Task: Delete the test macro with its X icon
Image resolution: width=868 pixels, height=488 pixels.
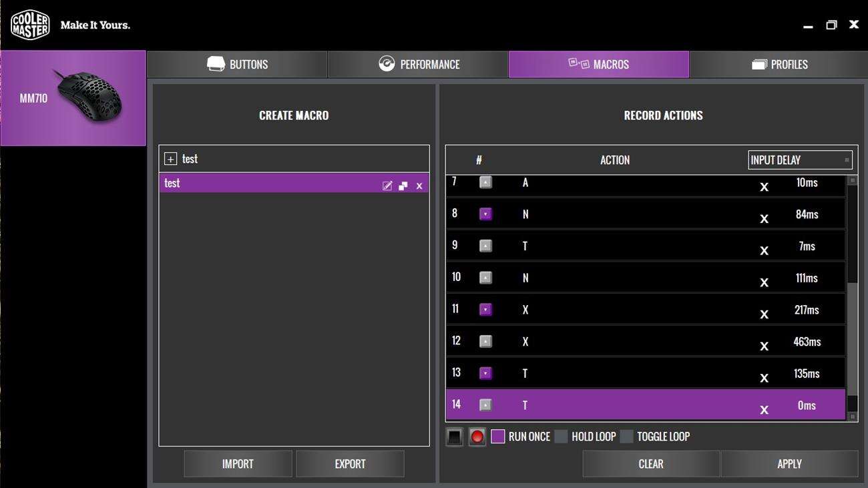Action: pos(419,186)
